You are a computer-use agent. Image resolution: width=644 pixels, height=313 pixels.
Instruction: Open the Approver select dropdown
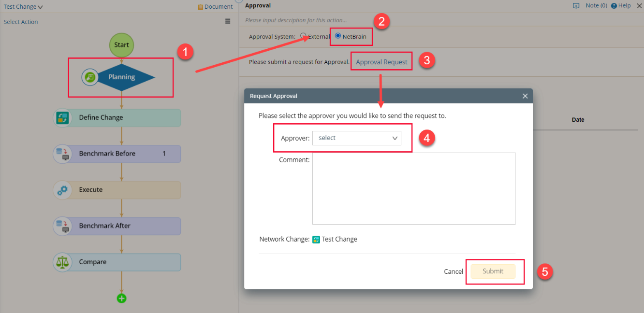(356, 138)
